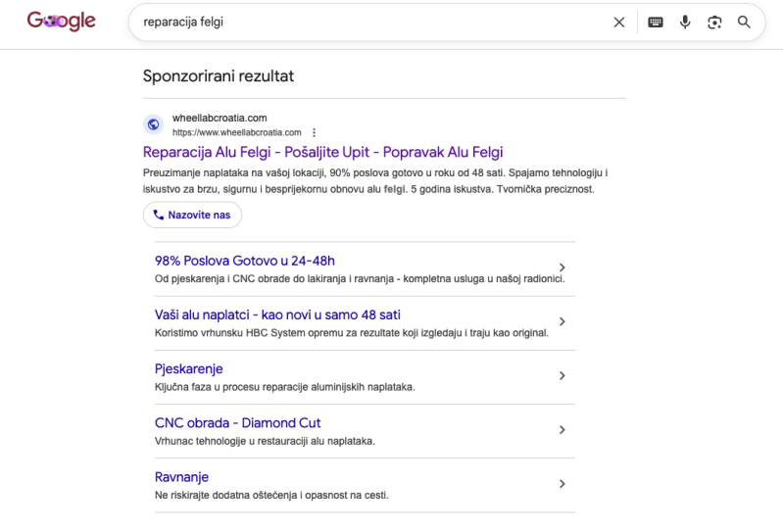Start voice search with the microphone icon

685,22
